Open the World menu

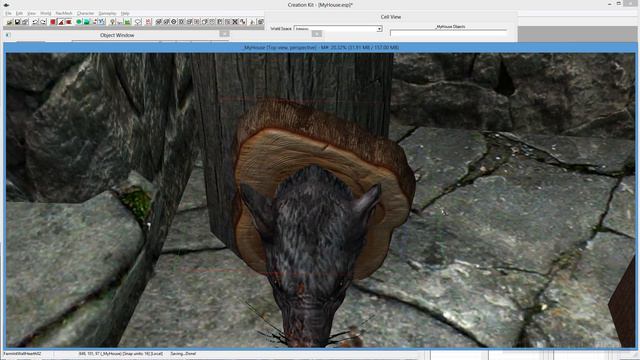tap(45, 13)
